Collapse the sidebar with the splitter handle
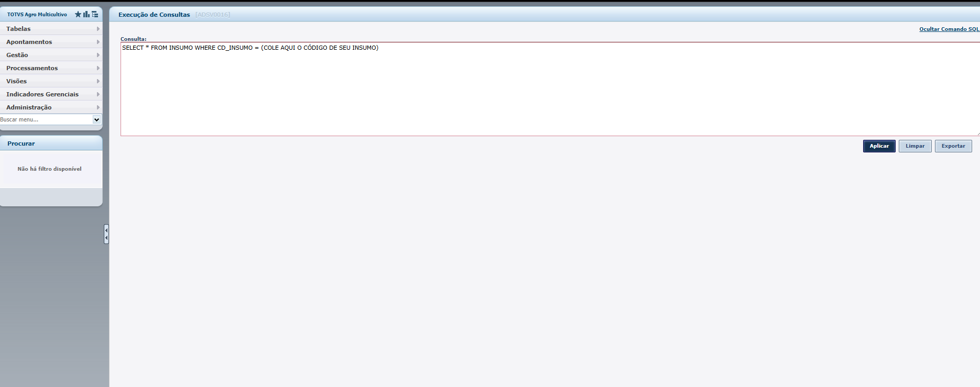The width and height of the screenshot is (980, 387). (x=106, y=234)
